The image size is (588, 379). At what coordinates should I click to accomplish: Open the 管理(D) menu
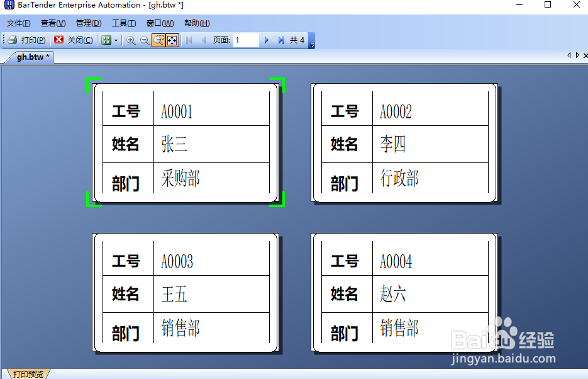pyautogui.click(x=89, y=23)
